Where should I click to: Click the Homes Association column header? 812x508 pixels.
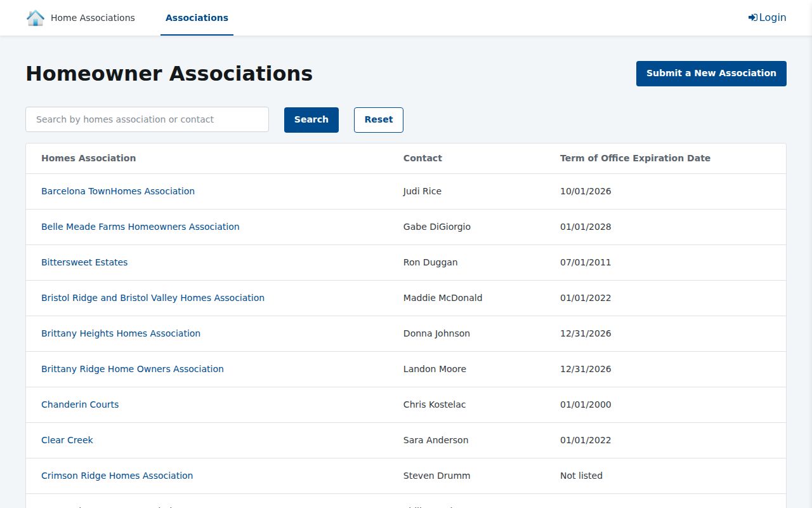(88, 158)
